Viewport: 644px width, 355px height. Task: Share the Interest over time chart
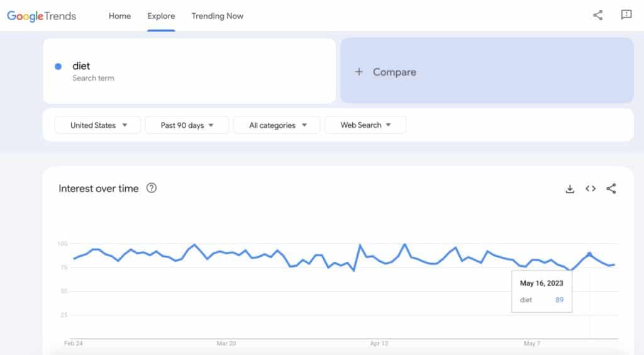[611, 189]
